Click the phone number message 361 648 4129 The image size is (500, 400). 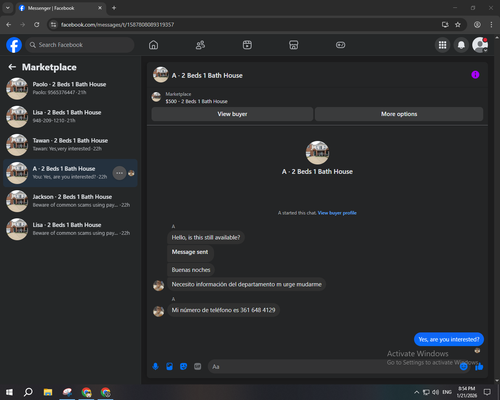point(223,310)
